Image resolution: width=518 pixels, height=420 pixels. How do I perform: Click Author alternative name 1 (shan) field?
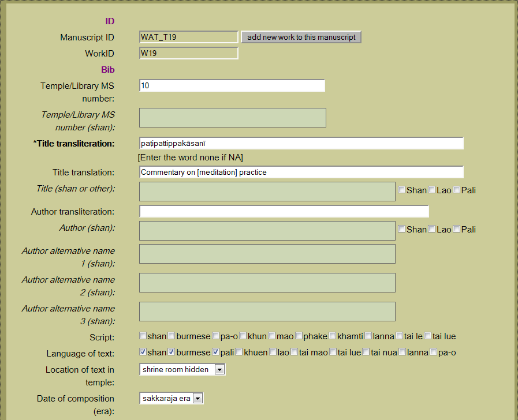coord(267,254)
